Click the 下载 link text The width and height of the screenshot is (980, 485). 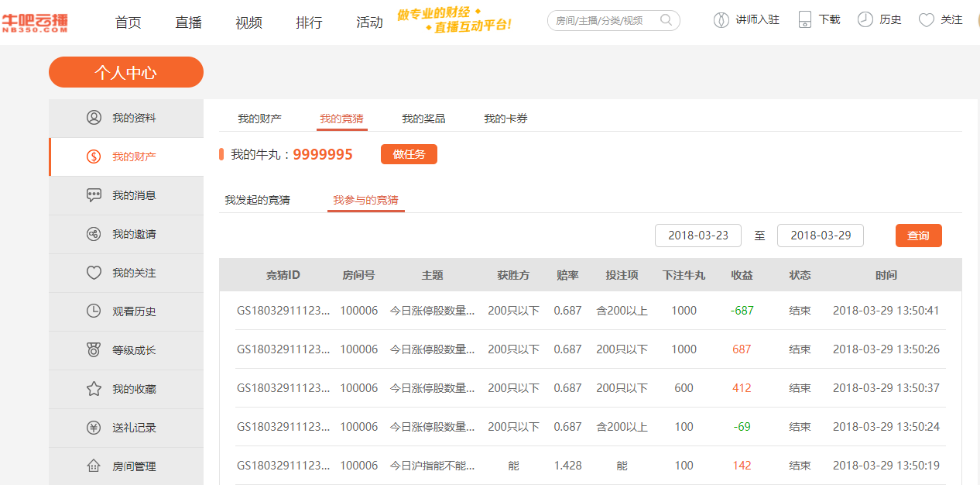pos(829,20)
